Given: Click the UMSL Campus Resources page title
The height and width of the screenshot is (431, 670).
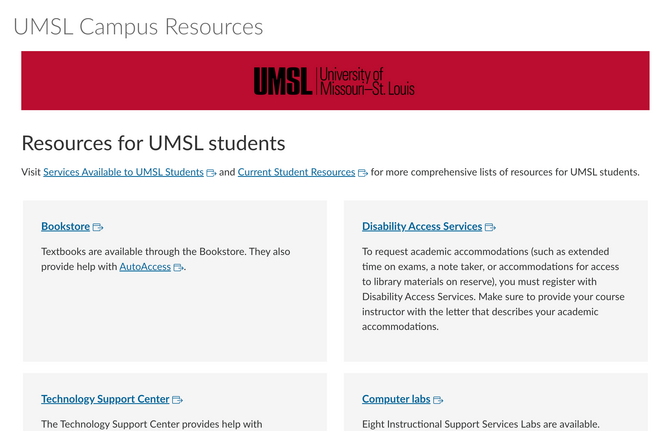Looking at the screenshot, I should pos(138,27).
